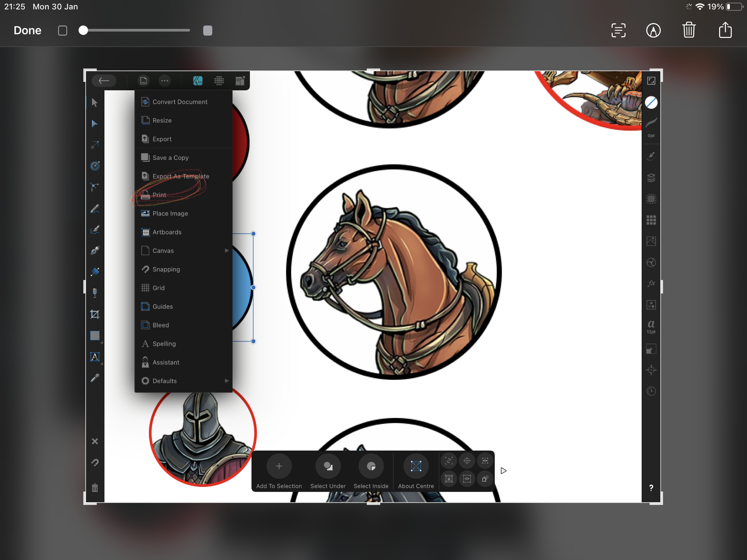
Task: Select the Vector Crop tool
Action: tap(95, 314)
